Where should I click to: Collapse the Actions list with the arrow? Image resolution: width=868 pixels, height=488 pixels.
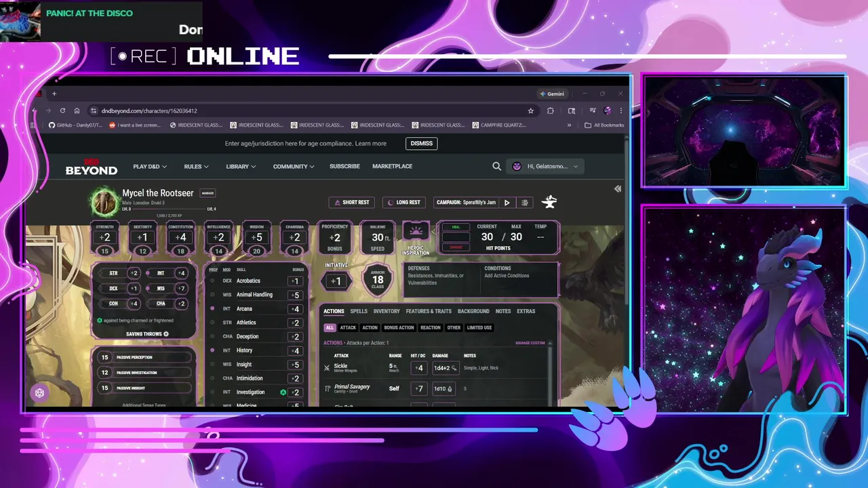click(550, 343)
